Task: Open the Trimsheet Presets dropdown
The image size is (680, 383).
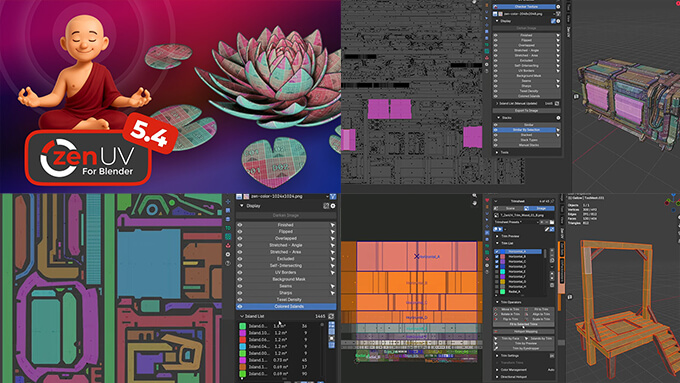Action: pyautogui.click(x=516, y=222)
